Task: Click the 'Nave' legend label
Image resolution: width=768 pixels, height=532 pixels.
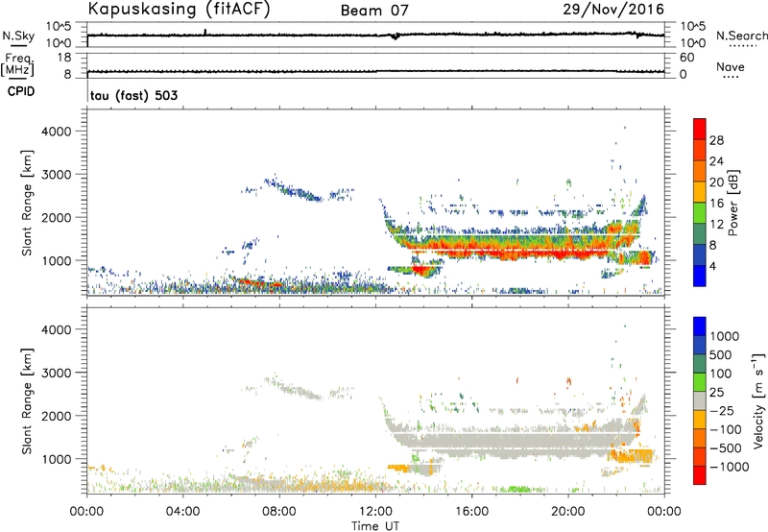Action: [x=731, y=66]
